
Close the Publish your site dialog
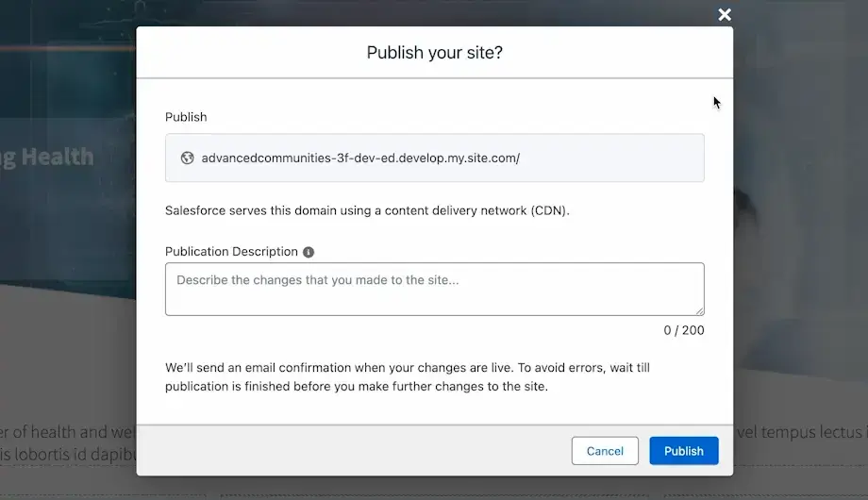(724, 14)
